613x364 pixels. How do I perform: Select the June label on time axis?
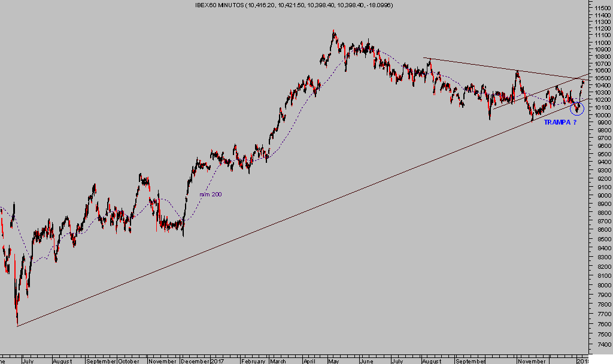click(366, 361)
